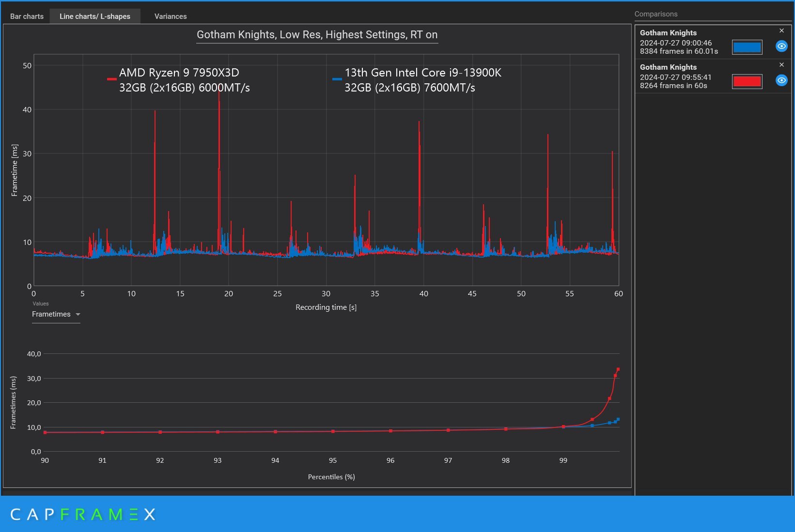Open the red color swatch picker
The width and height of the screenshot is (795, 532).
[747, 81]
